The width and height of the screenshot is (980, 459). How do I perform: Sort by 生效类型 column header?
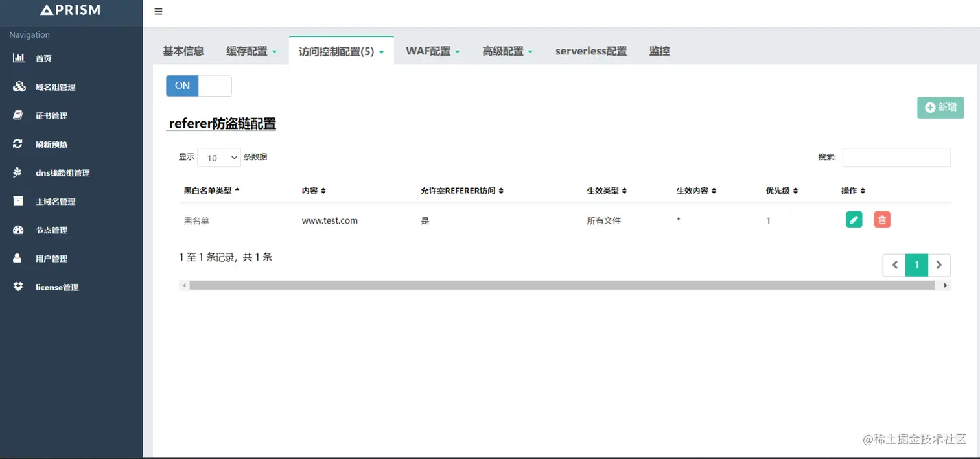[x=607, y=191]
